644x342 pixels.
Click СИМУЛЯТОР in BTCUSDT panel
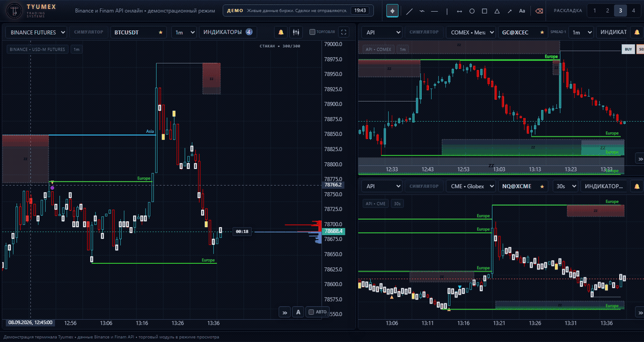(89, 32)
